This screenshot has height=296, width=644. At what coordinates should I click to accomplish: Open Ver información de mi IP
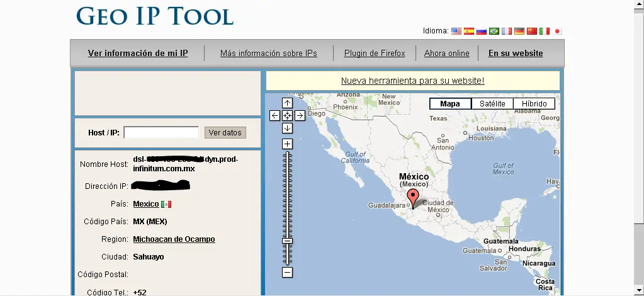(138, 53)
